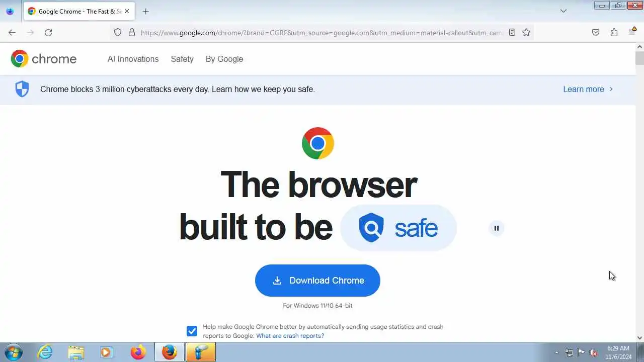The width and height of the screenshot is (644, 362).
Task: Pause the animated headline
Action: (496, 228)
